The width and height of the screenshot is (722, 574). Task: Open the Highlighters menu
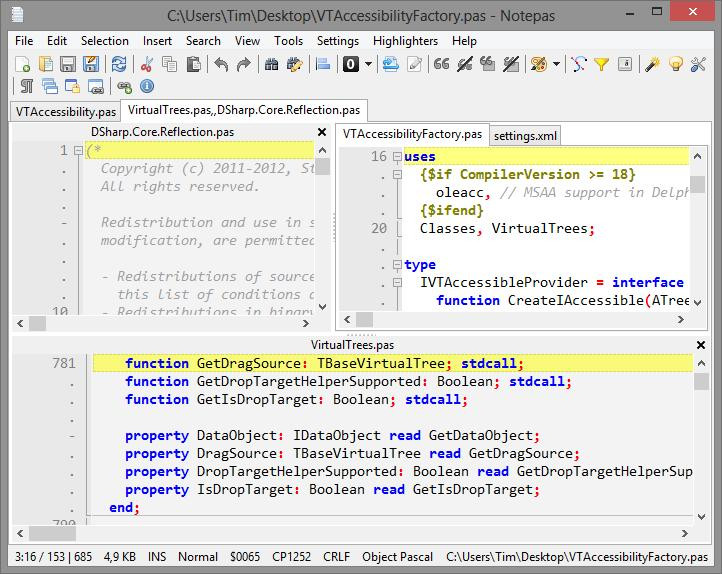click(x=405, y=41)
